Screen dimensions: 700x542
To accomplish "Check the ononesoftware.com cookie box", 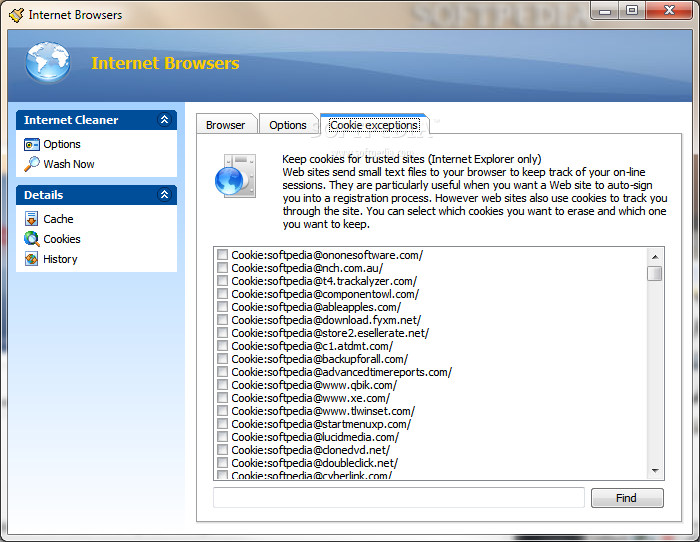I will (222, 255).
